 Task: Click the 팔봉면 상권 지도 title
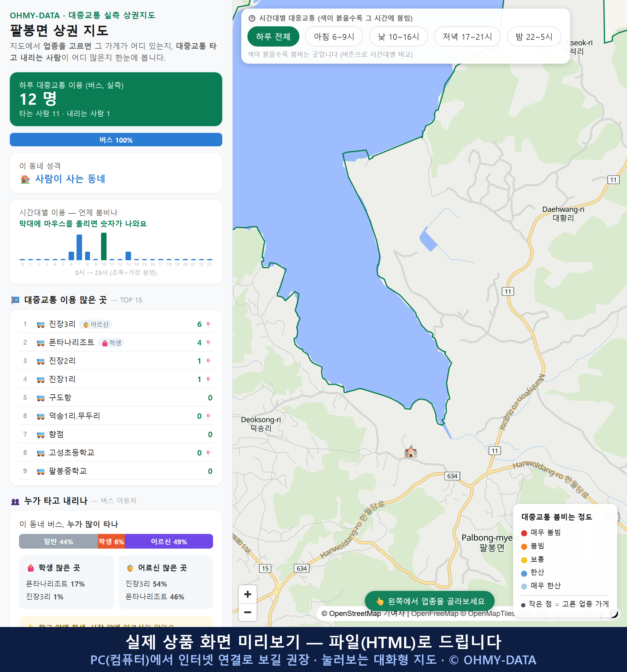(59, 30)
